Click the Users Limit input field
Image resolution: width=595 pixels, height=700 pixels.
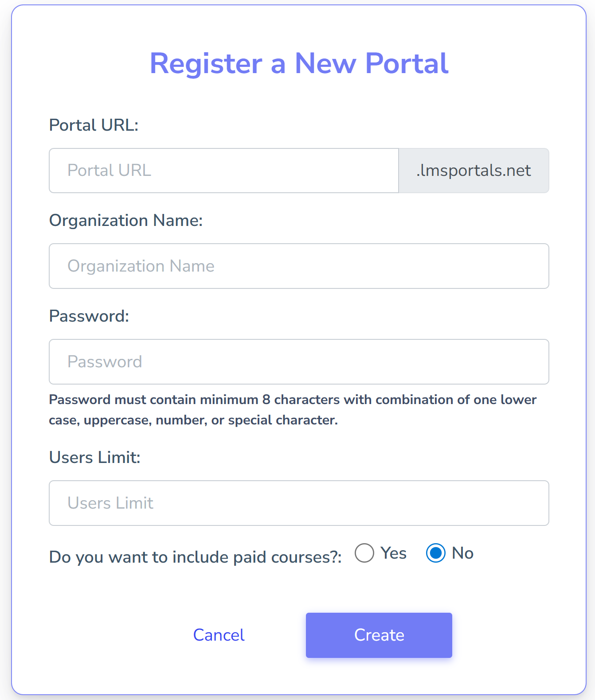[299, 503]
